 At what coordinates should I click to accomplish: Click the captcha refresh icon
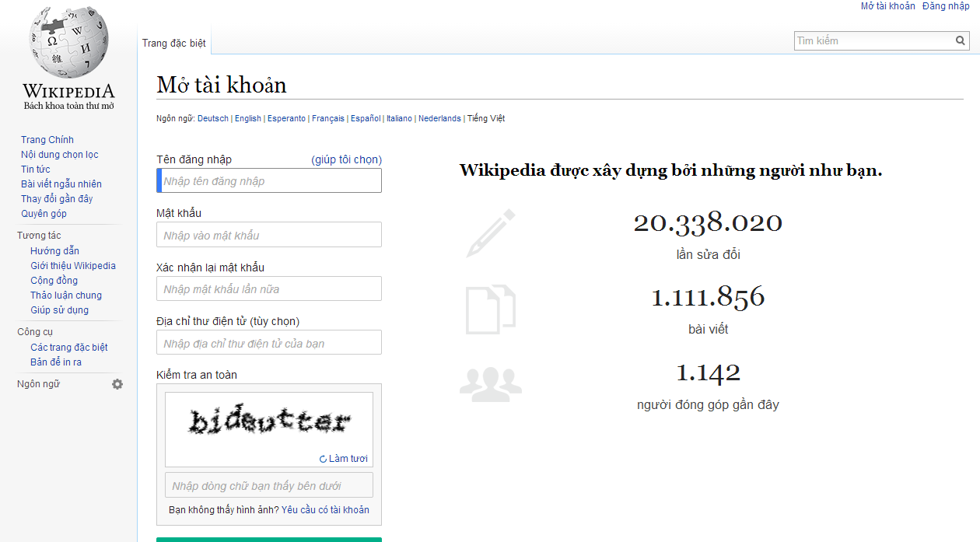(x=324, y=459)
